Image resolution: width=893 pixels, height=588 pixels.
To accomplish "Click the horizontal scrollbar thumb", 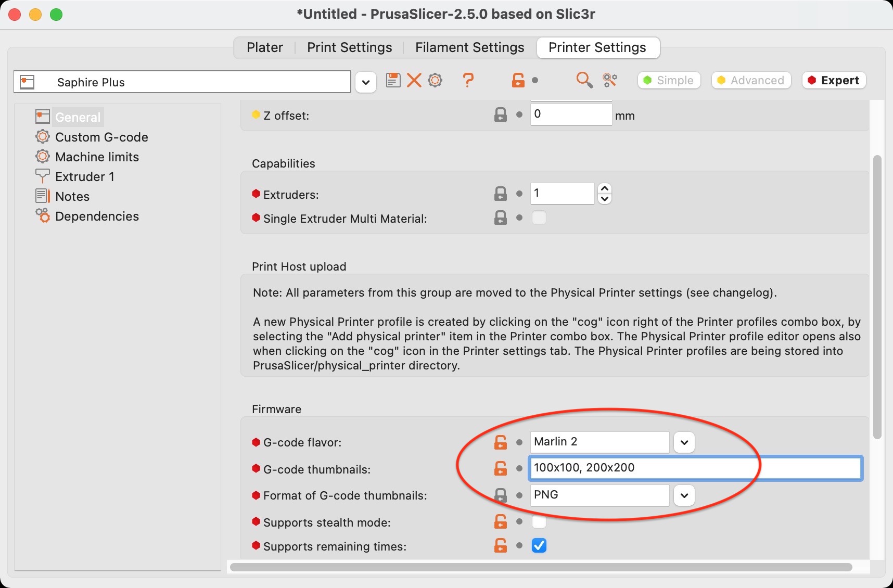I will 541,567.
